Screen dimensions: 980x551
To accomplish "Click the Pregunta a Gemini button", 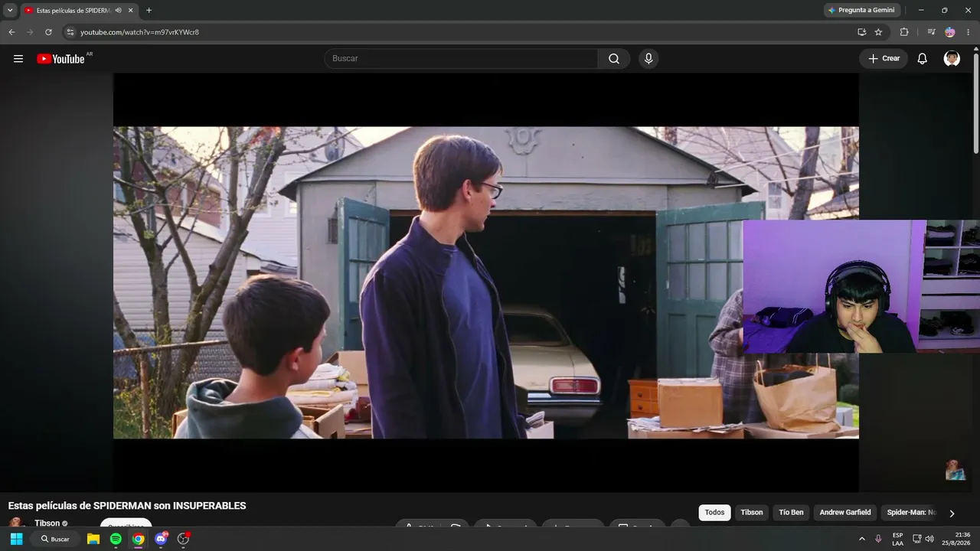I will click(x=861, y=11).
